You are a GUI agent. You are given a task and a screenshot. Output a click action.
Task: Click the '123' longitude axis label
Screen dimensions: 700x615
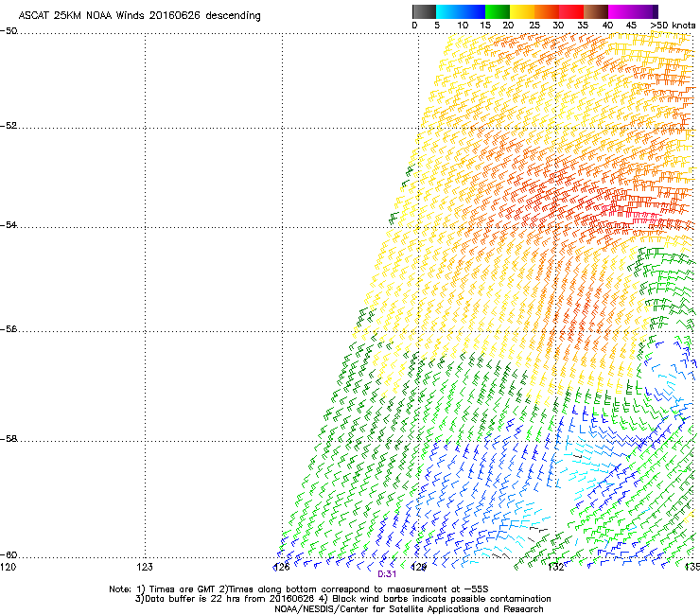(145, 567)
